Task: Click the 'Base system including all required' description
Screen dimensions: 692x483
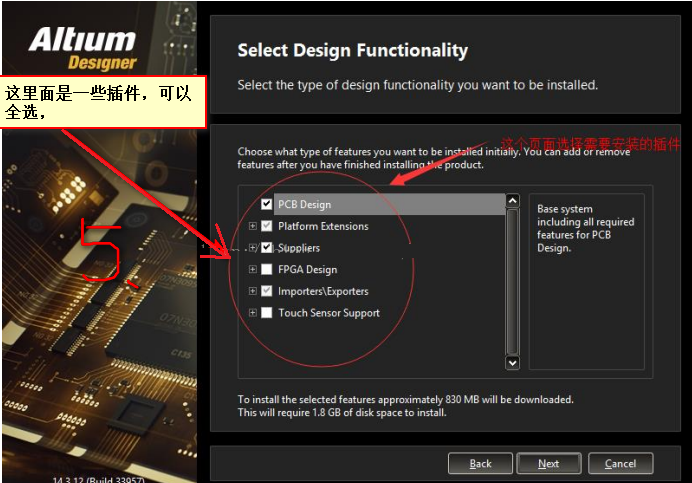Action: pyautogui.click(x=585, y=228)
